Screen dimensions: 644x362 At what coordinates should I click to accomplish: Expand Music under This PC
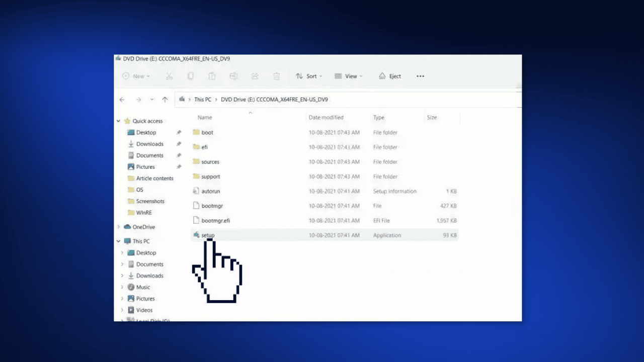122,287
